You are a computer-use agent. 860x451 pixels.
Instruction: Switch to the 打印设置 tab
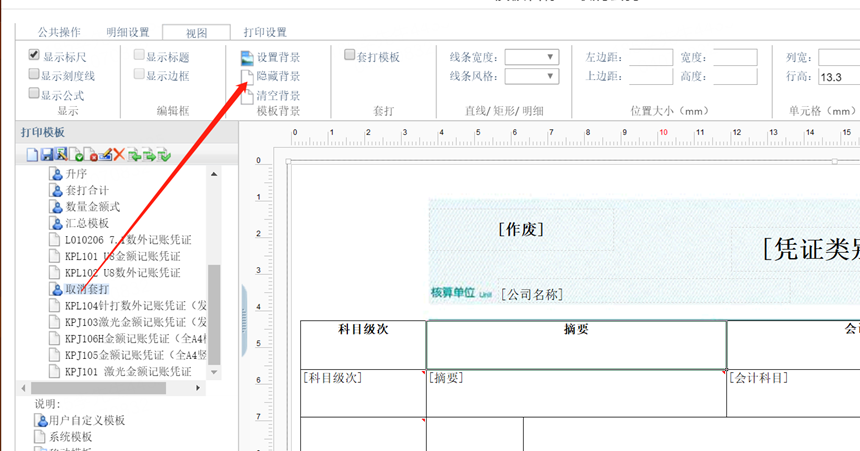click(x=265, y=32)
